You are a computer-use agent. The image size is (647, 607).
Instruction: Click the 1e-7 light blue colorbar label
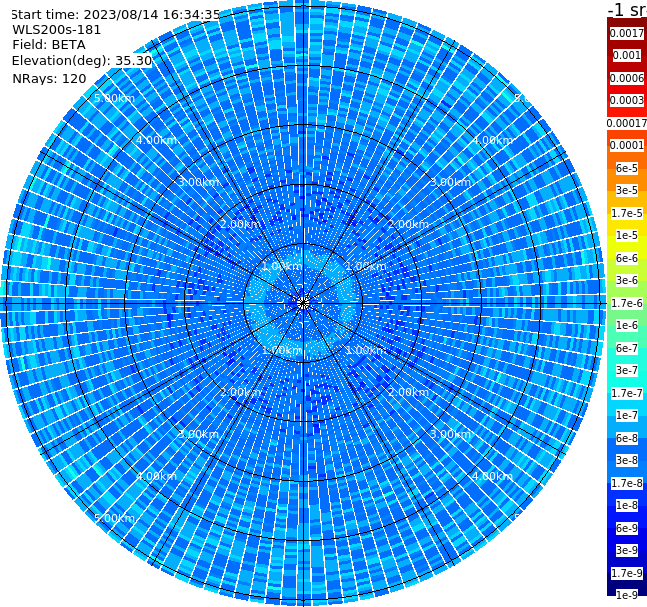627,416
